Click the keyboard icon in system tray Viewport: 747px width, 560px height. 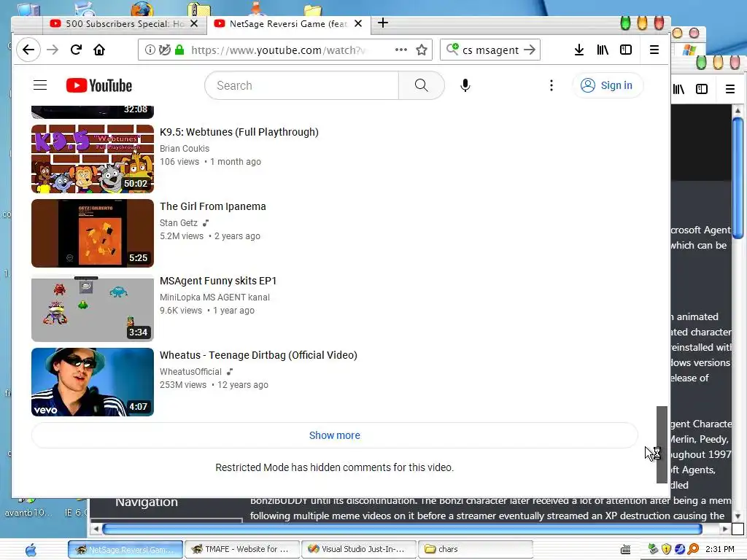(x=625, y=550)
